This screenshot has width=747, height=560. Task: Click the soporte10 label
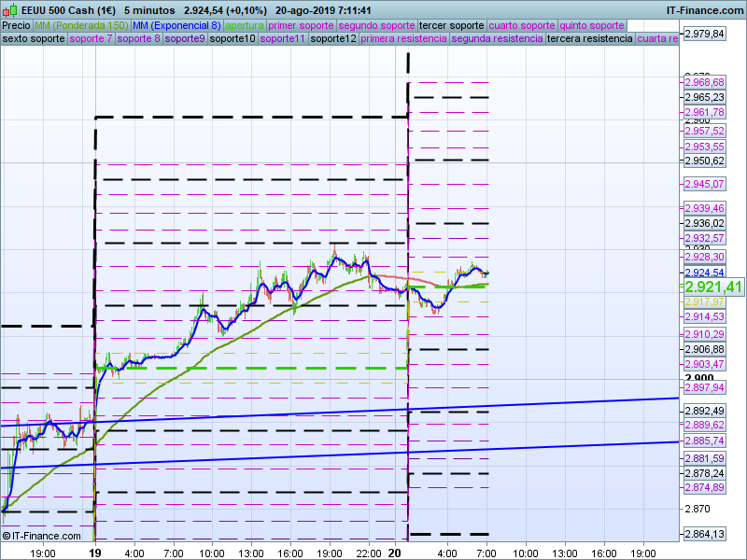233,39
